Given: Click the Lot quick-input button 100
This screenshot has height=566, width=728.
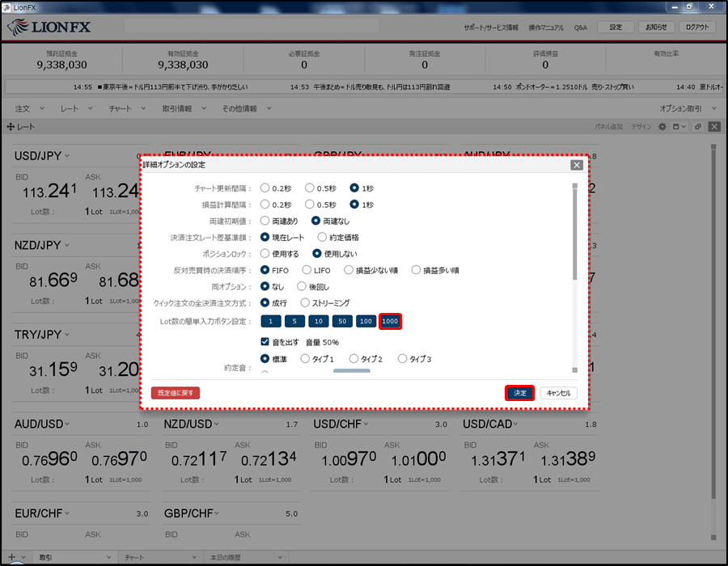Looking at the screenshot, I should 366,321.
